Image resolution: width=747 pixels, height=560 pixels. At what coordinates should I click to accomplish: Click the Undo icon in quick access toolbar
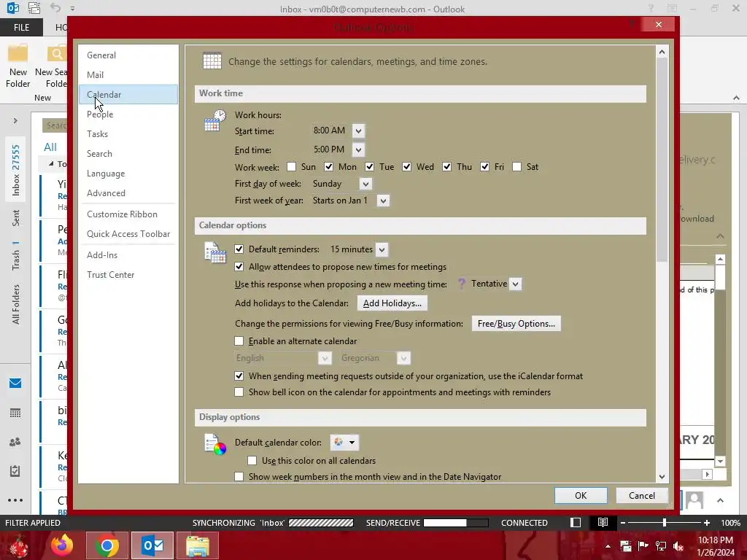click(x=55, y=8)
